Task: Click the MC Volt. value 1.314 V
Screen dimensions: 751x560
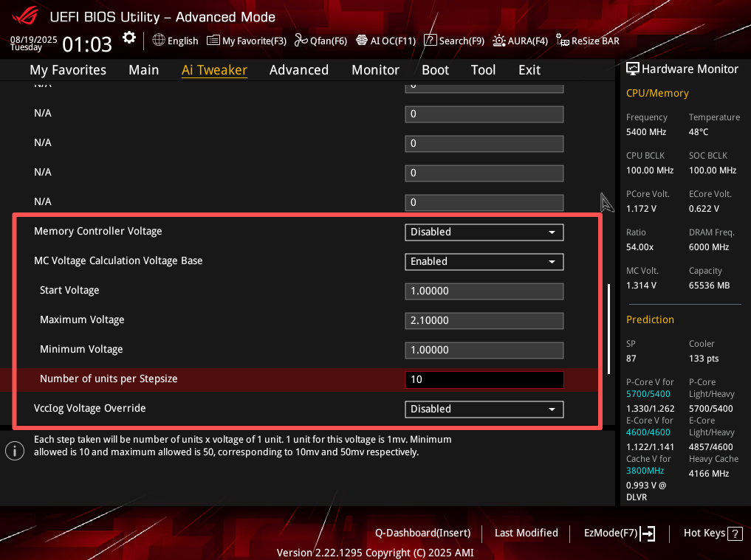Action: 641,286
